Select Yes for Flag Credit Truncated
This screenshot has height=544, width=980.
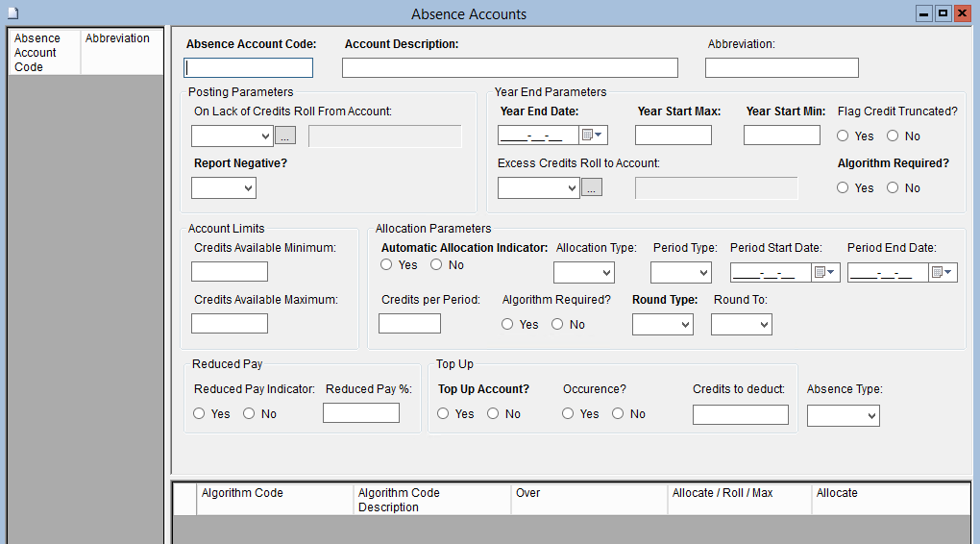coord(844,136)
